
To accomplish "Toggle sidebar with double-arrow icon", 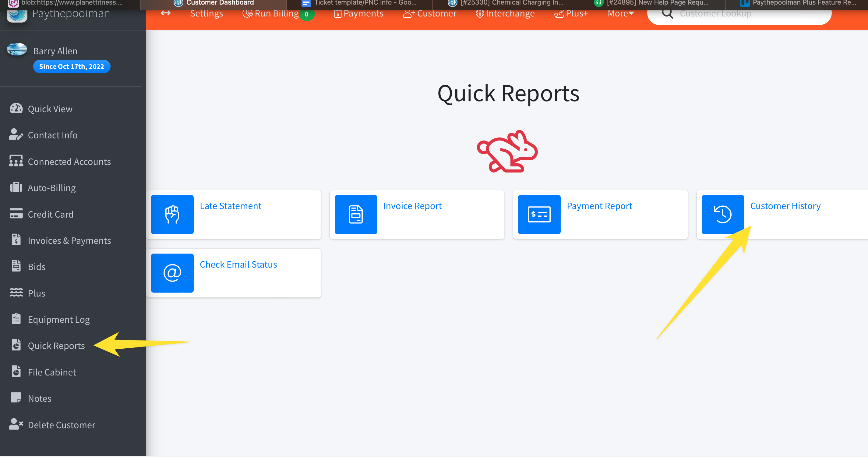I will 165,13.
